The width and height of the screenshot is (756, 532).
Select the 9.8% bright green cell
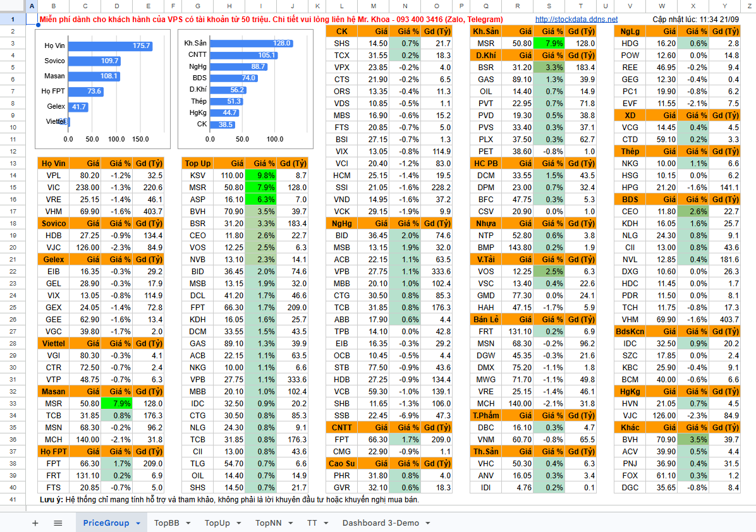261,176
